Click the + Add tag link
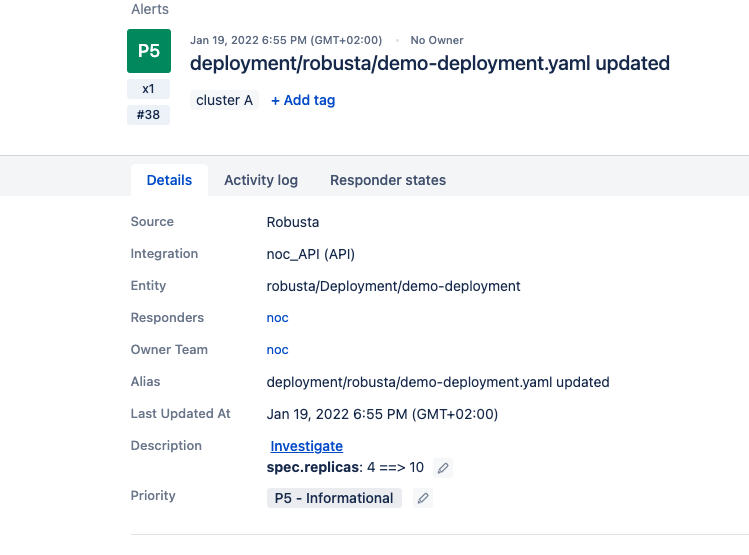Screen dimensions: 749x555 (303, 100)
